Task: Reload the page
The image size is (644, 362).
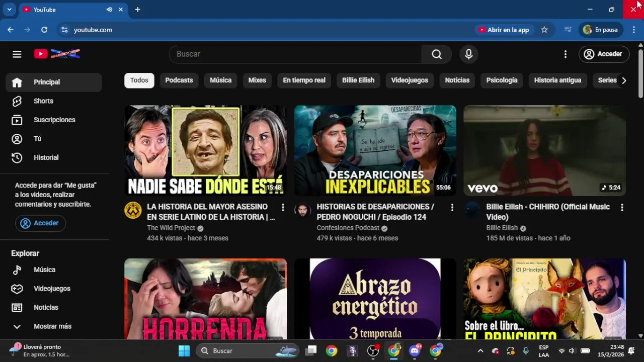Action: click(44, 30)
